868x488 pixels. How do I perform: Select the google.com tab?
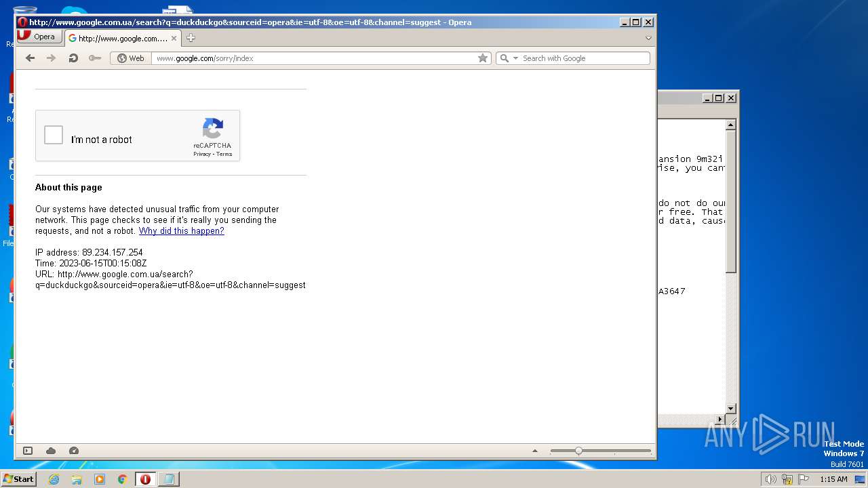(x=122, y=39)
